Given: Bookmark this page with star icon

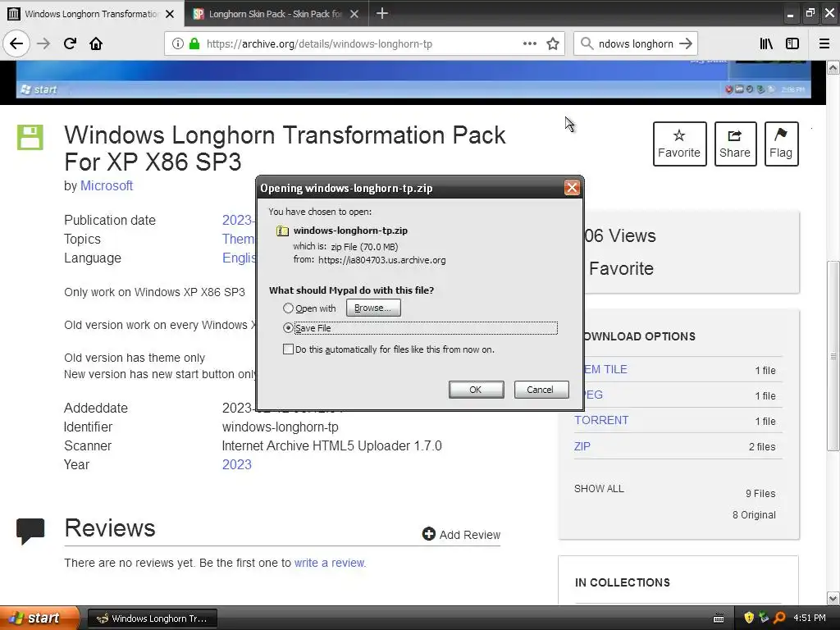Looking at the screenshot, I should [553, 43].
